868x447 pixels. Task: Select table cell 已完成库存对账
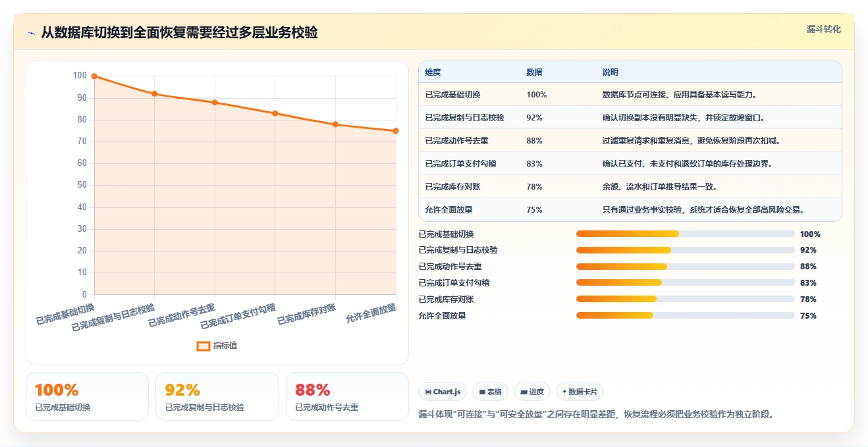click(x=453, y=187)
